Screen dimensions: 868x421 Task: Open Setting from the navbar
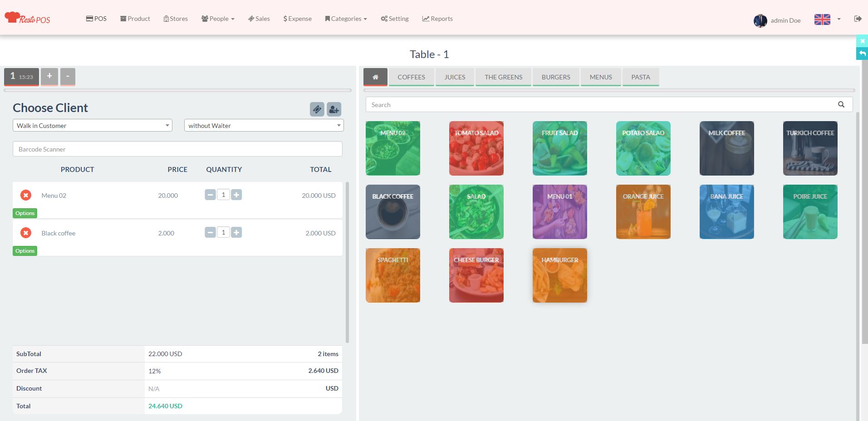(x=395, y=19)
